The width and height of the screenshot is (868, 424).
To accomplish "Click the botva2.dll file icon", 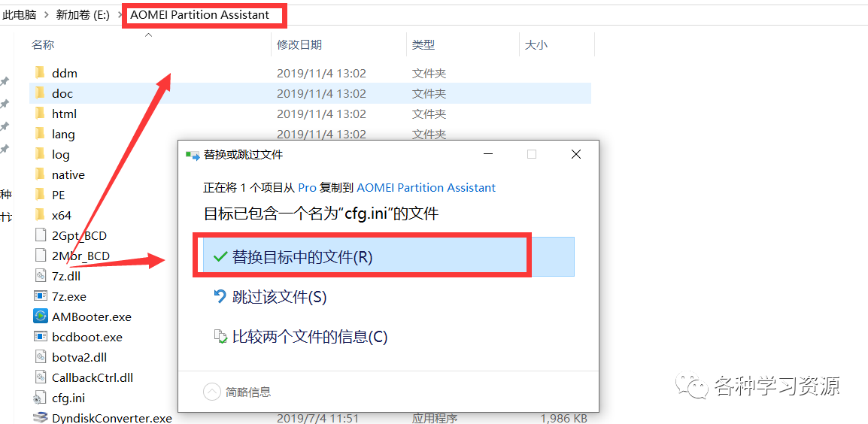I will click(40, 357).
